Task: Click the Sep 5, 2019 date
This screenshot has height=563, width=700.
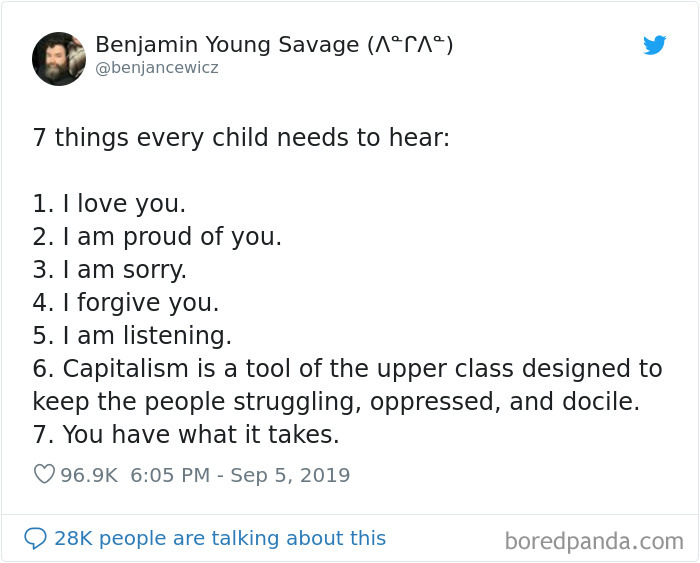Action: (290, 475)
